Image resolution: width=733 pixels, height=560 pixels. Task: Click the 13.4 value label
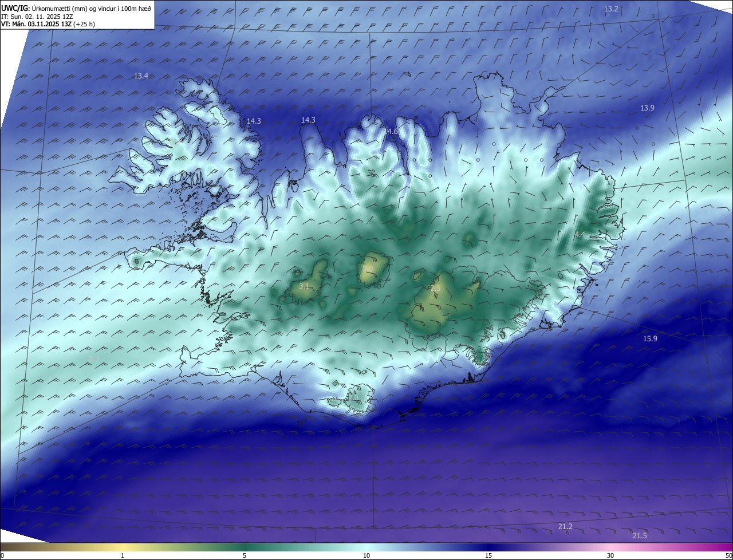tap(141, 76)
